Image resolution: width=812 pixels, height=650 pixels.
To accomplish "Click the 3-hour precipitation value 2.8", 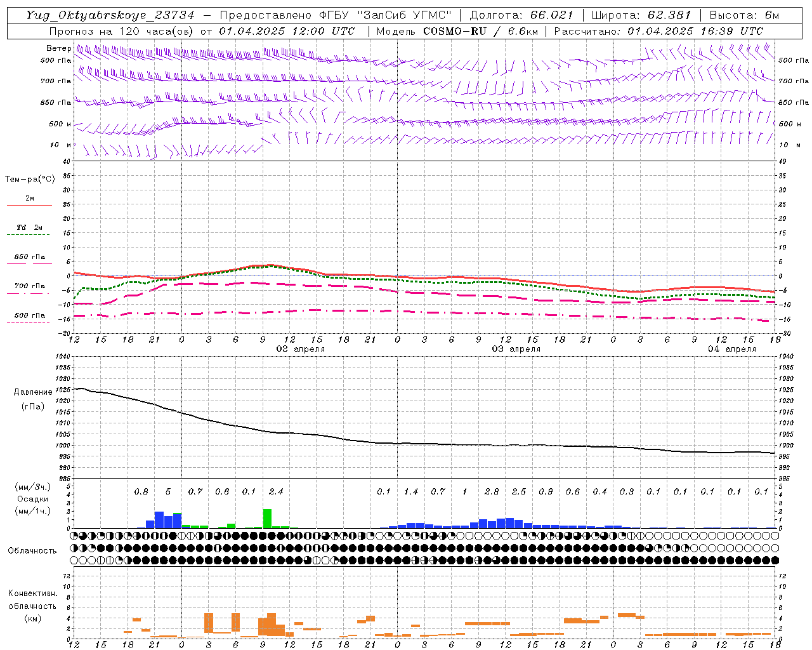I will 492,492.
